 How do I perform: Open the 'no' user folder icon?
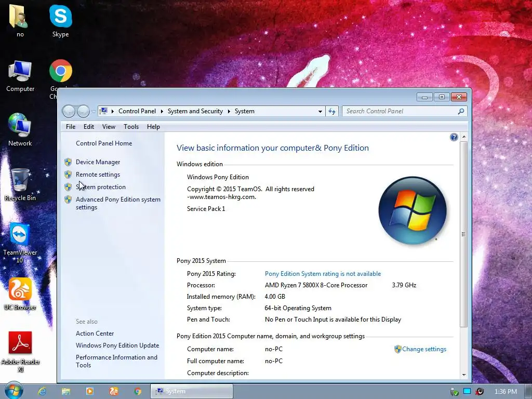point(20,21)
